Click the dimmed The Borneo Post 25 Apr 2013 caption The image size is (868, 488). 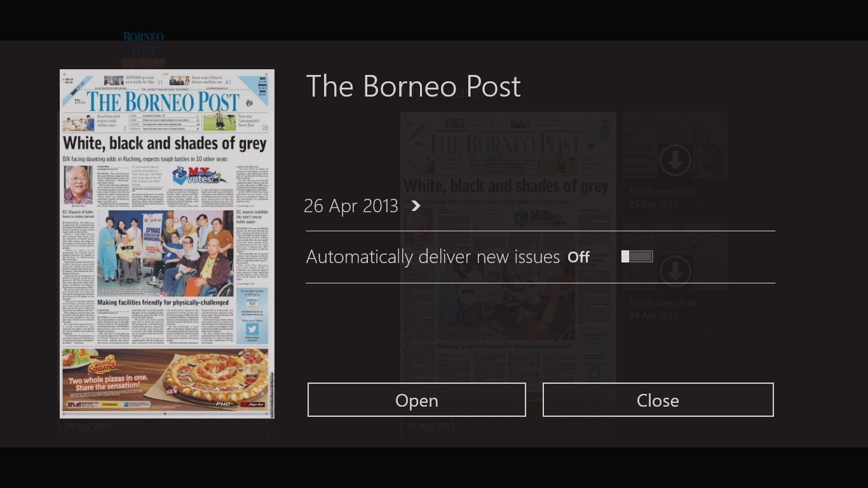[x=663, y=198]
